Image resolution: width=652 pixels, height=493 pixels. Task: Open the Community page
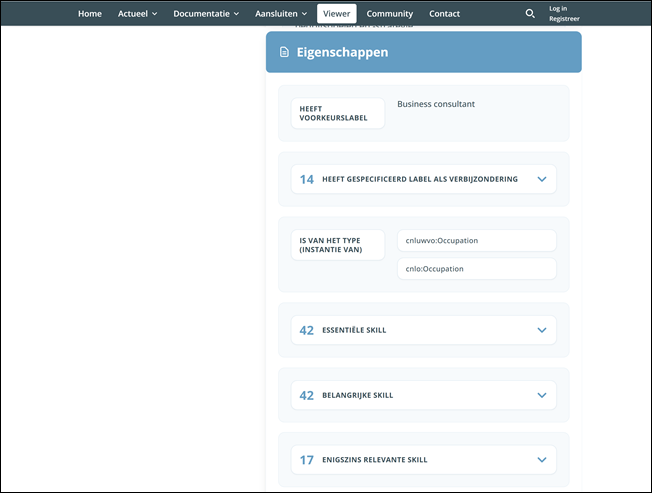point(390,14)
